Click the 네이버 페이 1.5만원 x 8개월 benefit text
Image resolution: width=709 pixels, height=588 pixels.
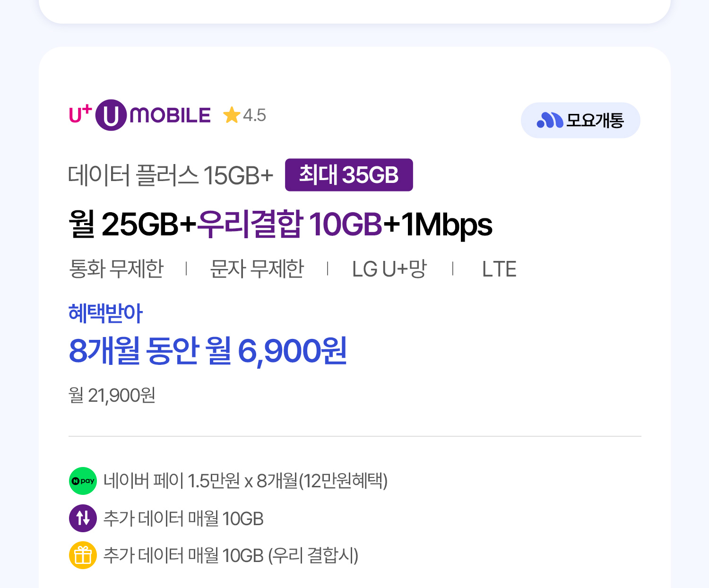click(x=245, y=481)
